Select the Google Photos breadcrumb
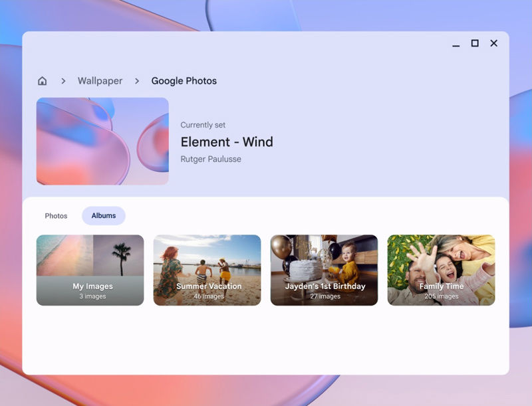Viewport: 532px width, 406px height. (x=184, y=80)
